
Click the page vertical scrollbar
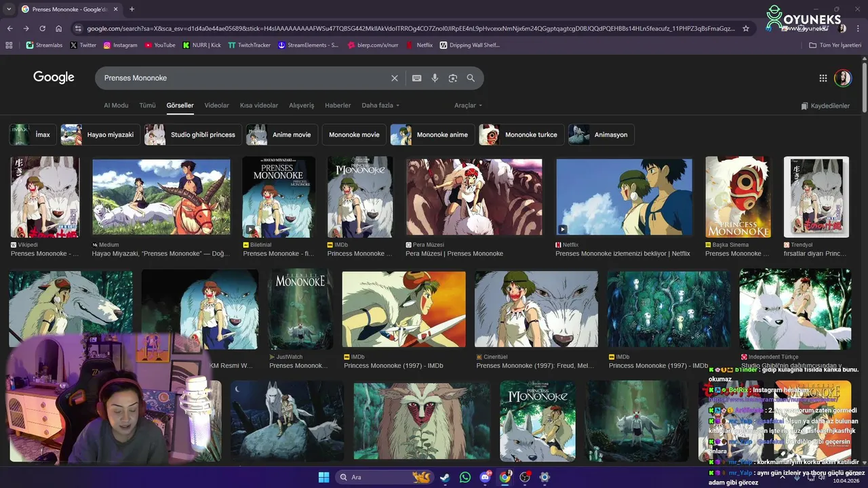click(864, 88)
